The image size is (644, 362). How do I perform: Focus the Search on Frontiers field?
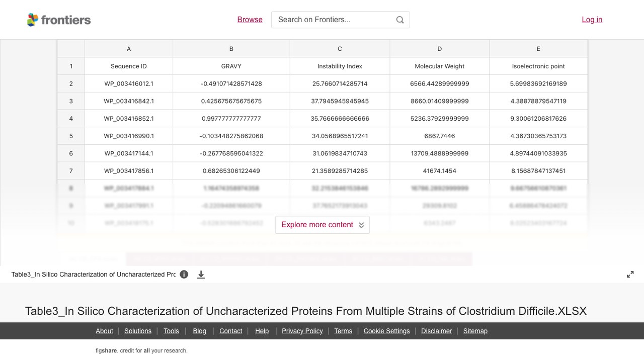point(341,20)
